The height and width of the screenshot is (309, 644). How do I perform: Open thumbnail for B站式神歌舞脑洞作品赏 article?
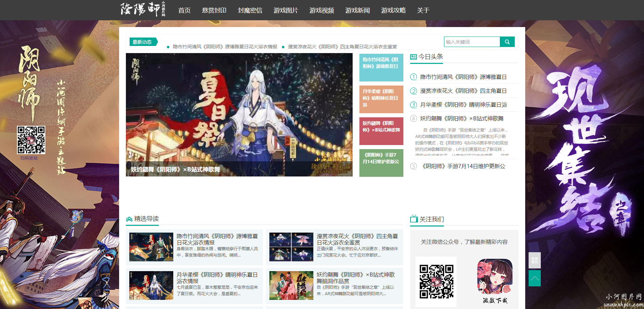click(x=291, y=285)
